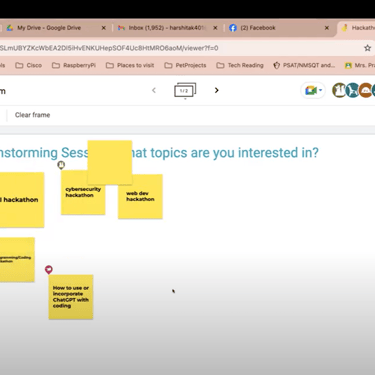Open the PetProjects bookmarks folder
This screenshot has width=375, height=375.
[185, 65]
